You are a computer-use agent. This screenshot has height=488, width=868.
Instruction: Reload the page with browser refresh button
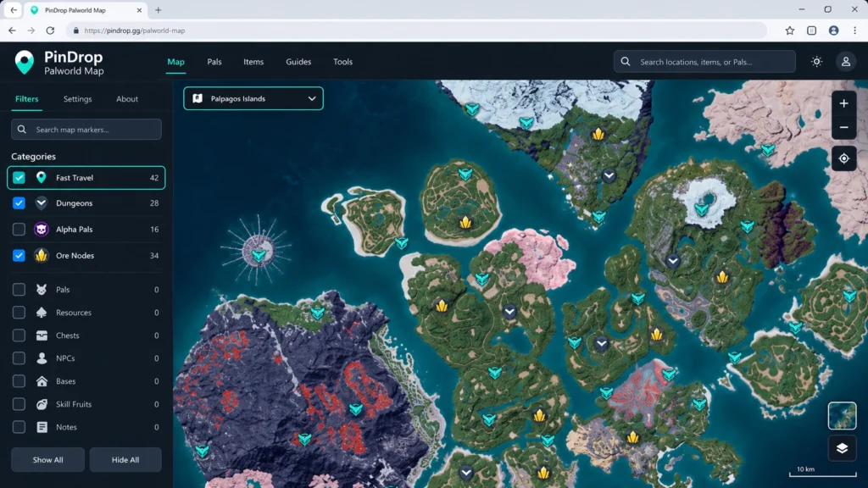click(x=50, y=30)
